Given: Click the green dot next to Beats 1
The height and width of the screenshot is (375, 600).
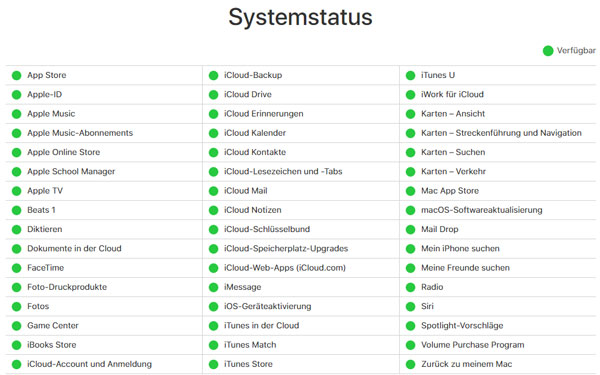Looking at the screenshot, I should [16, 210].
